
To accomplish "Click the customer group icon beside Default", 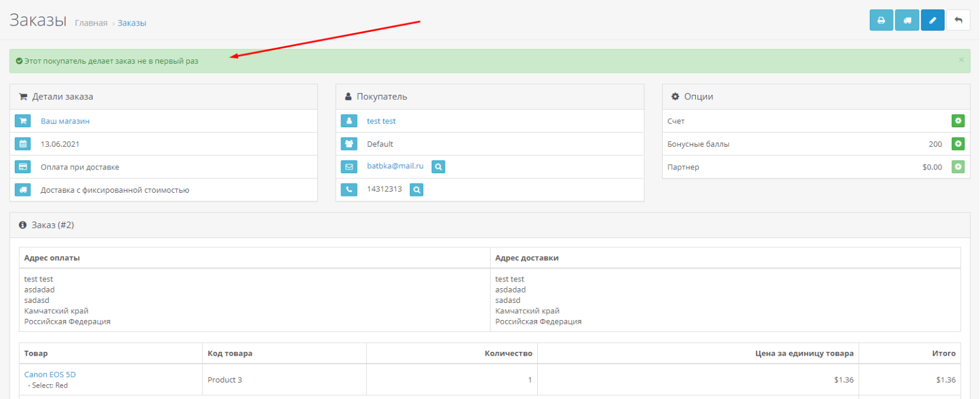I will click(x=349, y=144).
